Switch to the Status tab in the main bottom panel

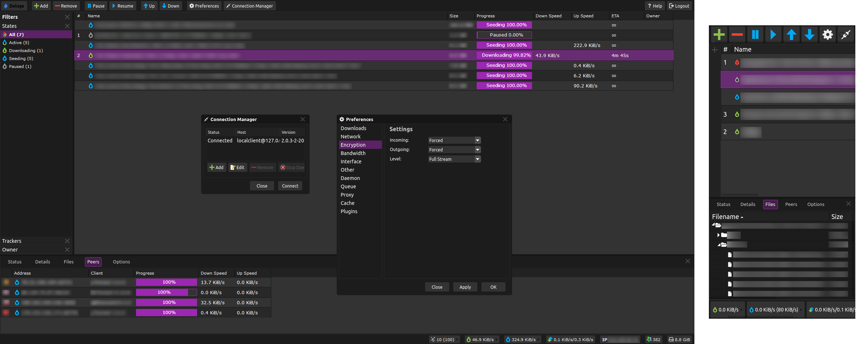15,262
